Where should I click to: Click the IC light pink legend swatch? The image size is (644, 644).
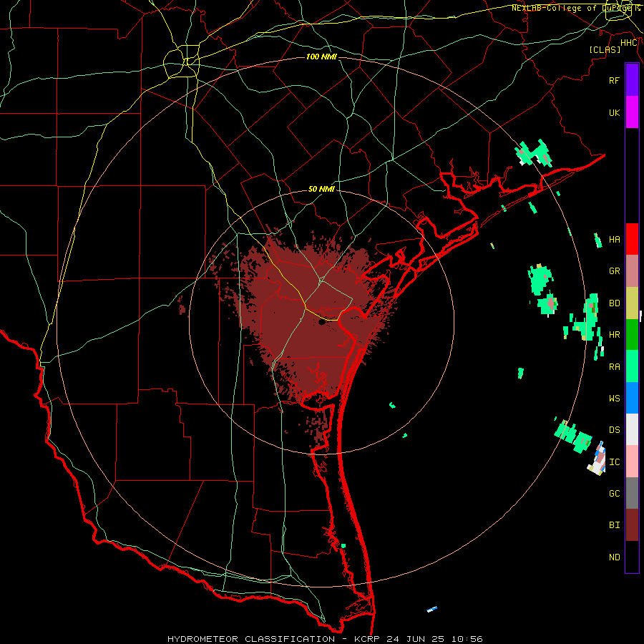click(632, 462)
